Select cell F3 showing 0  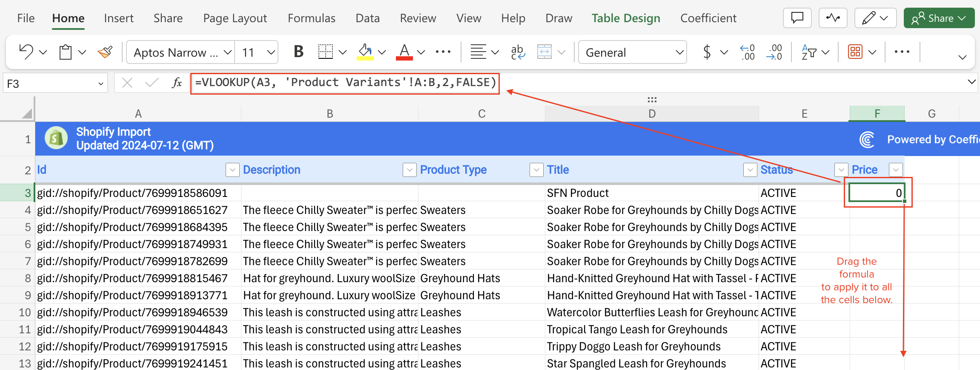(877, 193)
